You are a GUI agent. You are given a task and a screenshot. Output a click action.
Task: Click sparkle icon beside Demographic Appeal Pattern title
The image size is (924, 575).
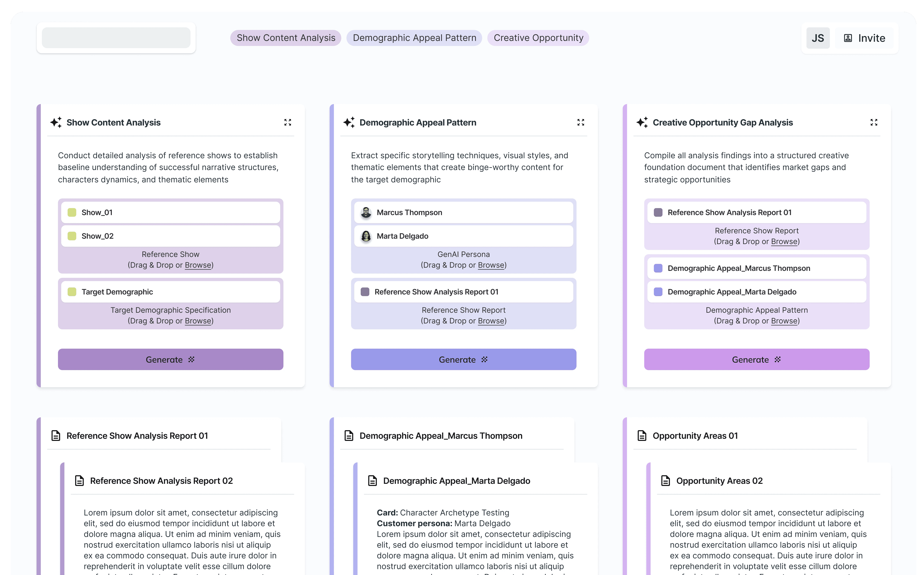point(349,122)
